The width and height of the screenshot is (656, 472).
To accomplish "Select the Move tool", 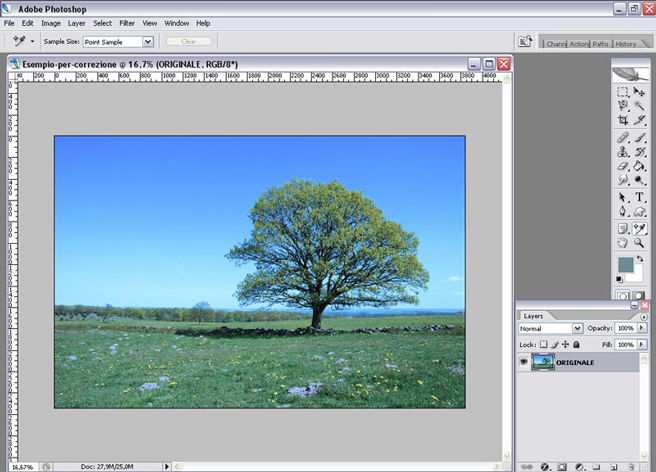I will [x=640, y=92].
